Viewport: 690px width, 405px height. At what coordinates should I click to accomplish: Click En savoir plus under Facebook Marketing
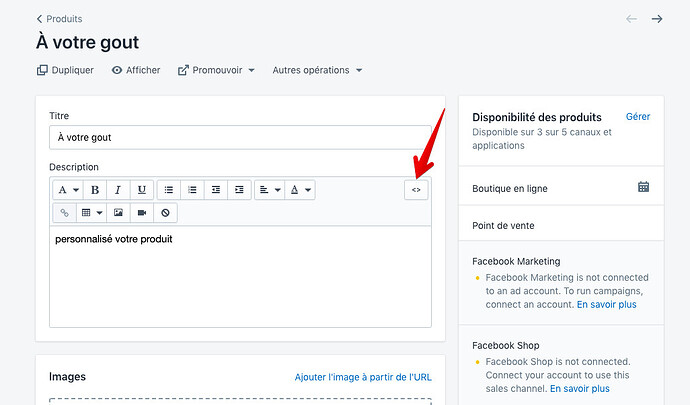pos(606,305)
